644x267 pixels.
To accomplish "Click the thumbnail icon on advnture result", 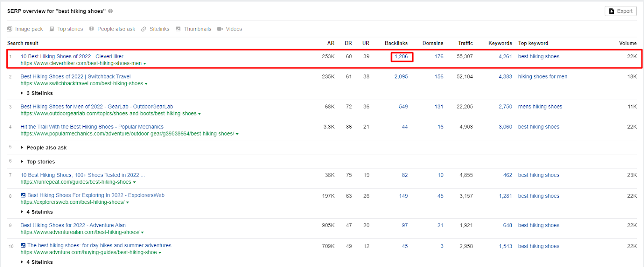I will 23,245.
